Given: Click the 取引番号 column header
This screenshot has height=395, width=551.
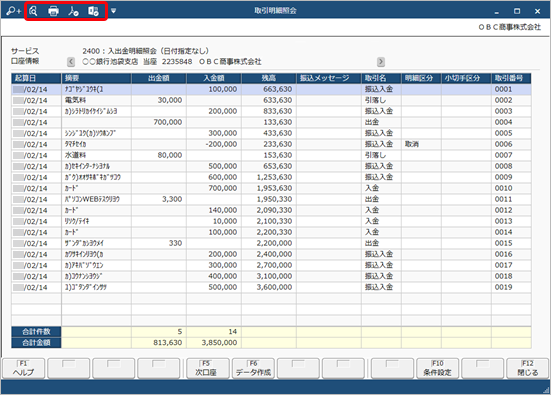Looking at the screenshot, I should pyautogui.click(x=511, y=78).
